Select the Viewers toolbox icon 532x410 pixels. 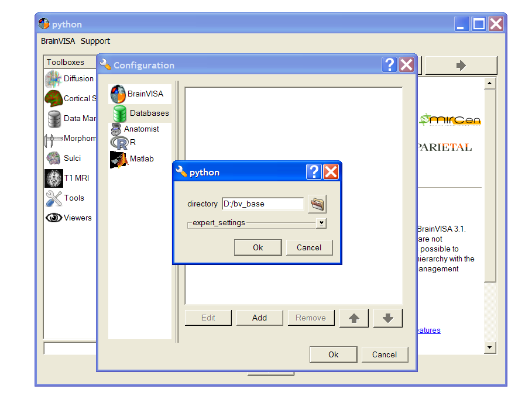[x=53, y=217]
